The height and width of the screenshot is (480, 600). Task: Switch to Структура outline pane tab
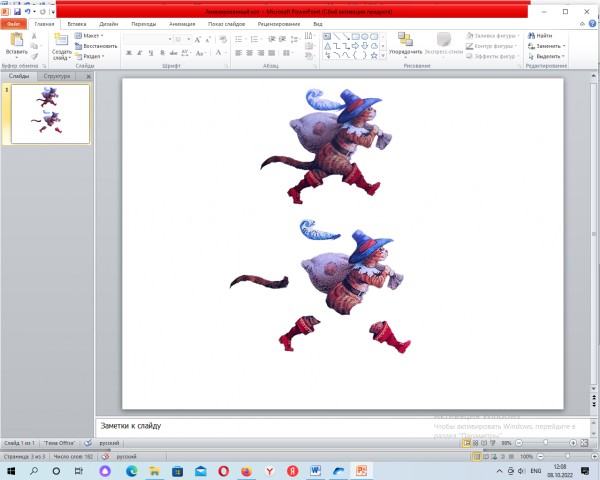pos(57,76)
